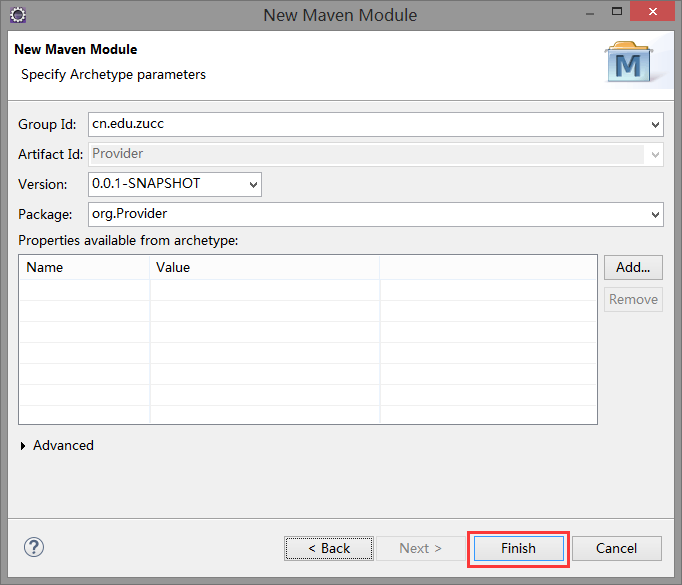Viewport: 682px width, 585px height.
Task: Minimize the dialog window
Action: pyautogui.click(x=590, y=13)
